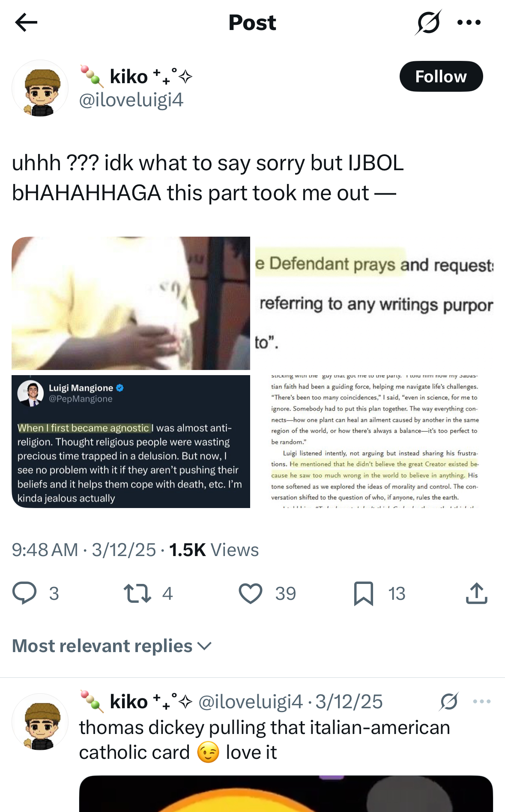This screenshot has width=505, height=812.
Task: Open the three-dot menu in the Post header
Action: click(x=469, y=22)
